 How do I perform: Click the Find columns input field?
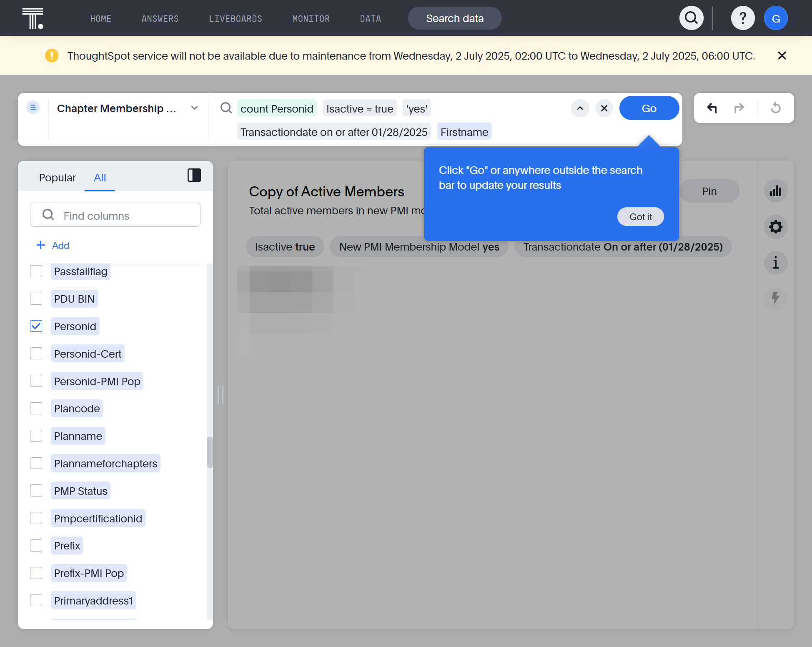click(115, 215)
